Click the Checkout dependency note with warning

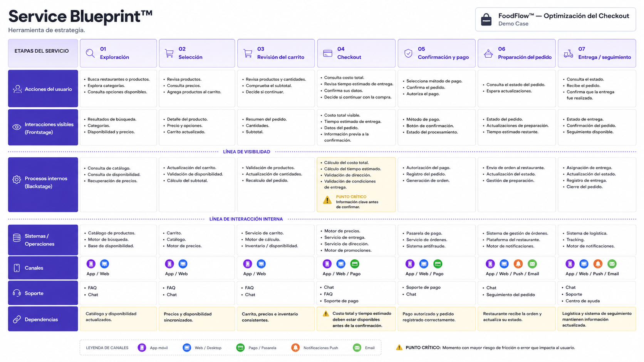point(356,319)
